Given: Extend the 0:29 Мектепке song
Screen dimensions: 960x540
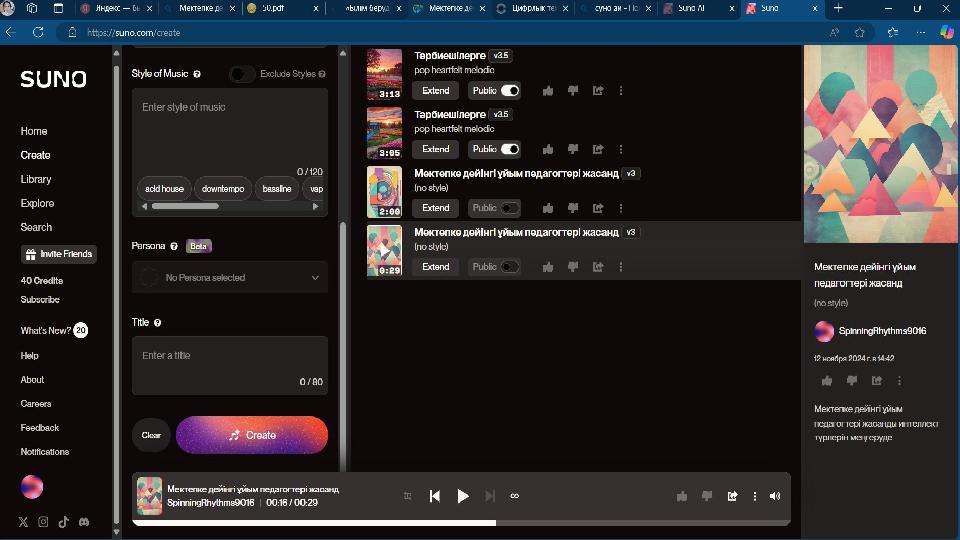Looking at the screenshot, I should (x=435, y=267).
